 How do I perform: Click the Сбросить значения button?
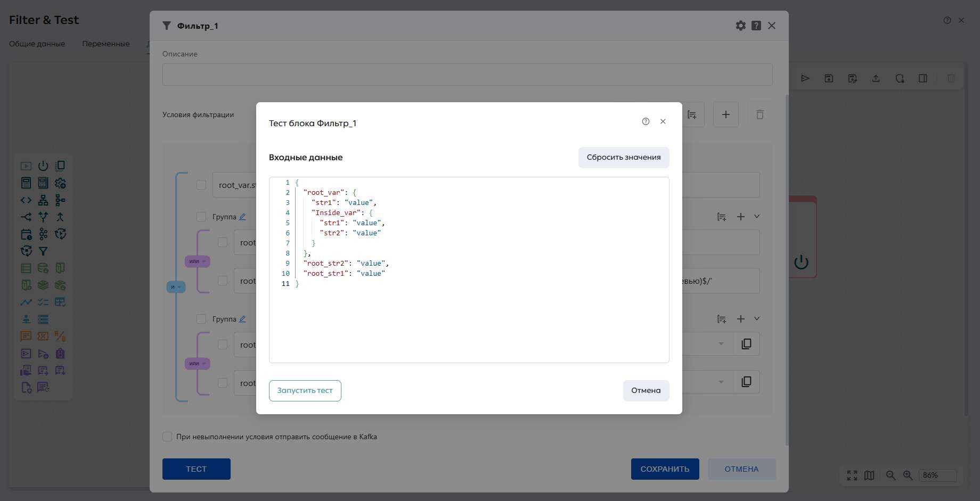pyautogui.click(x=624, y=158)
